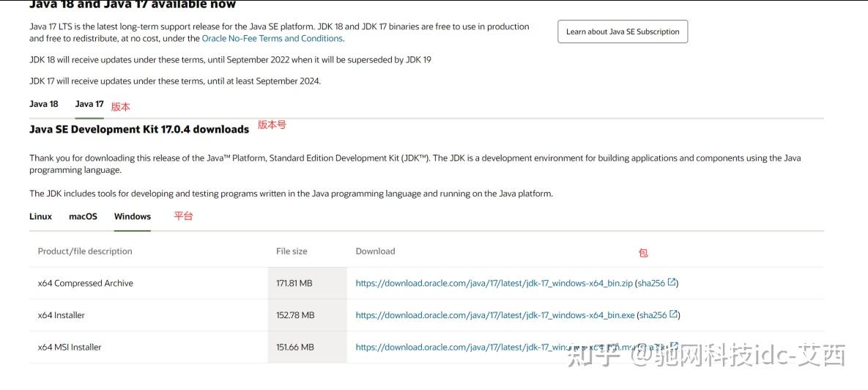Switch to the Linux platform tab
The width and height of the screenshot is (868, 390).
pyautogui.click(x=40, y=216)
